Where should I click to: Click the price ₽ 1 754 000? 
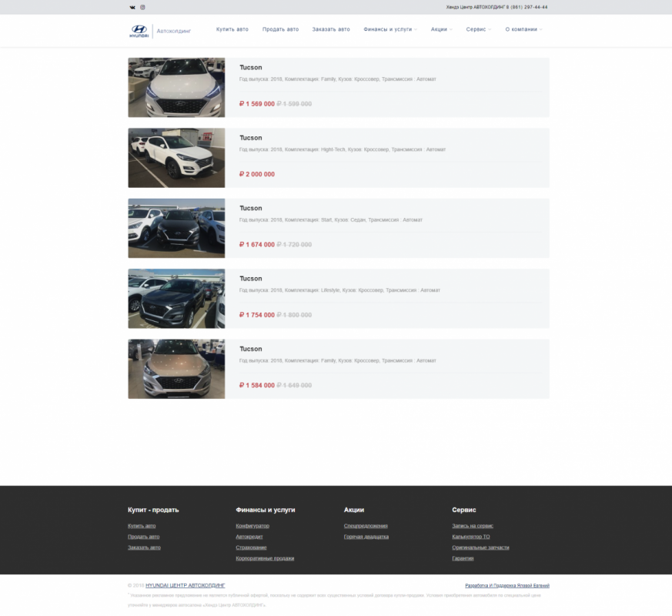pyautogui.click(x=256, y=315)
